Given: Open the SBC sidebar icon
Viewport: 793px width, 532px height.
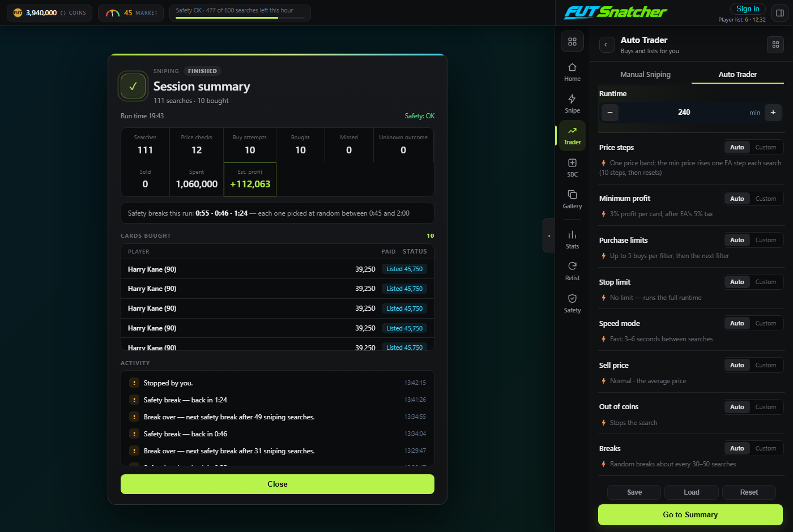Looking at the screenshot, I should click(x=572, y=168).
